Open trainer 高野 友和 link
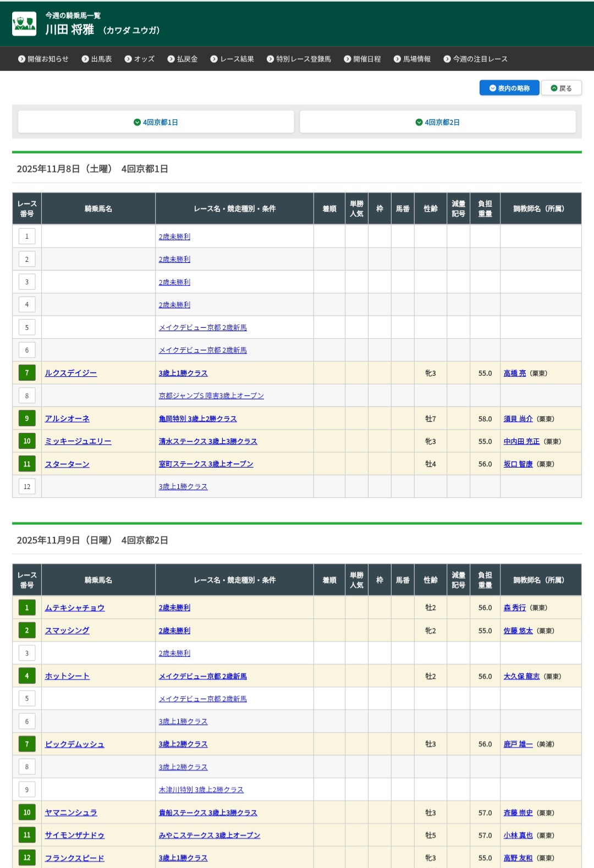Image resolution: width=594 pixels, height=868 pixels. (518, 858)
